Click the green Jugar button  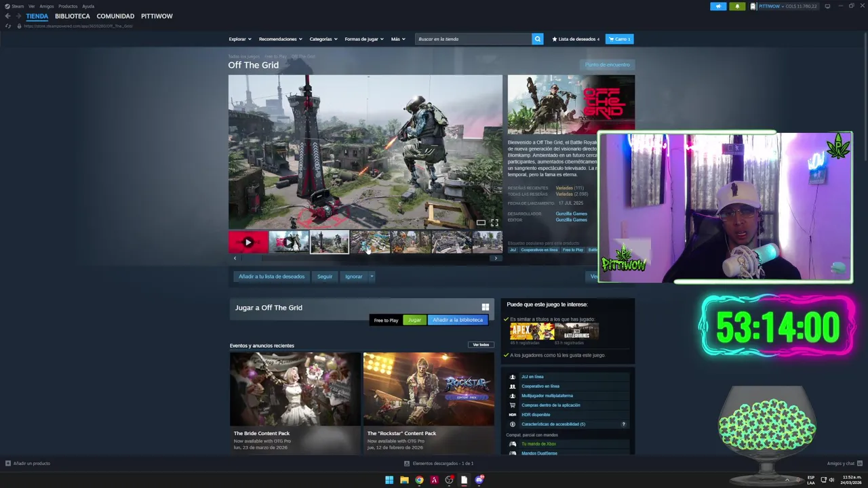click(x=414, y=320)
